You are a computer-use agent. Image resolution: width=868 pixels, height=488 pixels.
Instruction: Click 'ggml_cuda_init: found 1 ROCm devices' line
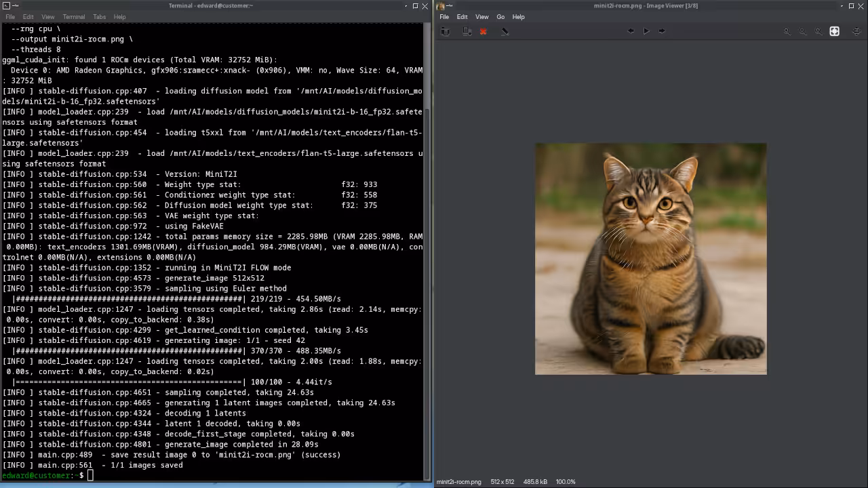click(x=140, y=60)
